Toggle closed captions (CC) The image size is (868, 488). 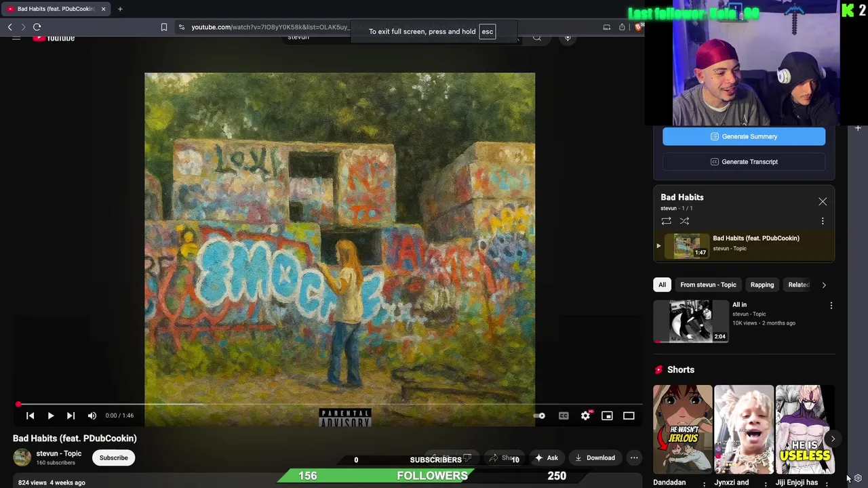click(x=564, y=415)
